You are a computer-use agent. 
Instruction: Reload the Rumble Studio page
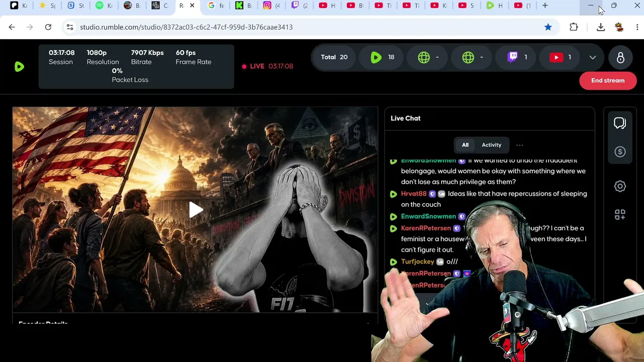pyautogui.click(x=48, y=27)
